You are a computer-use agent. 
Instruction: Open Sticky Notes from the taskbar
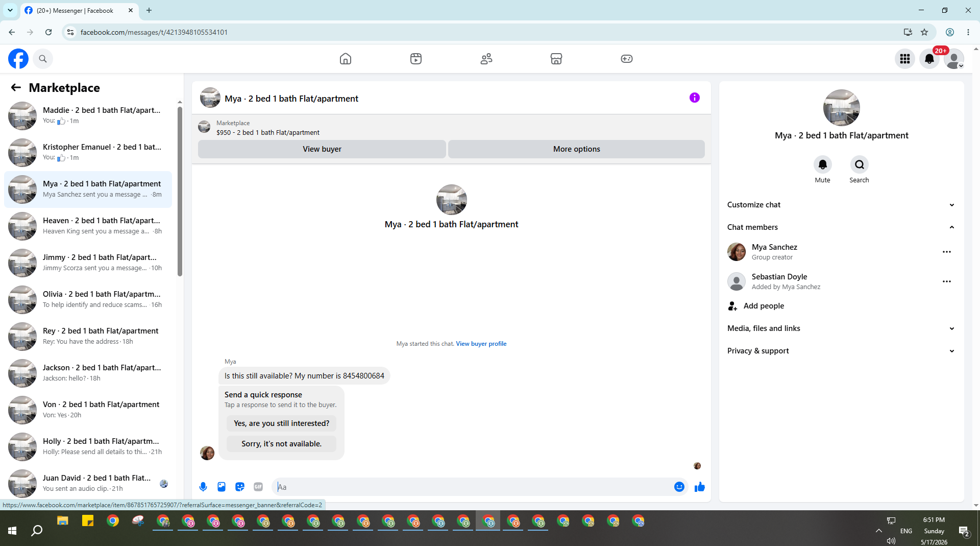[88, 521]
